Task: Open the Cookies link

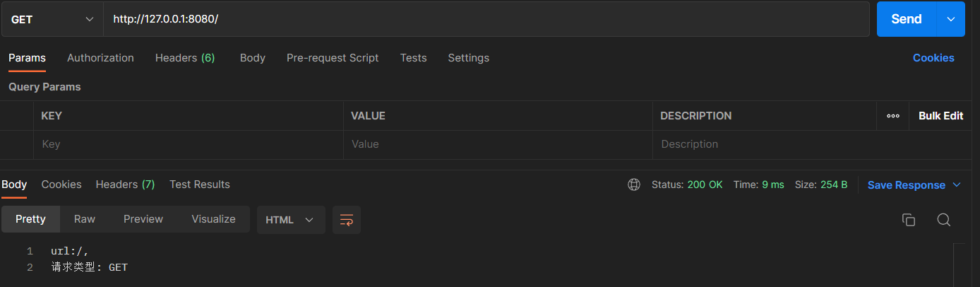Action: point(933,58)
